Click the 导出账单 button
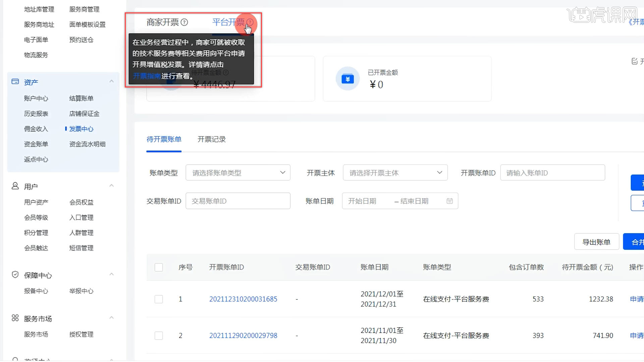This screenshot has width=644, height=362. [x=596, y=242]
